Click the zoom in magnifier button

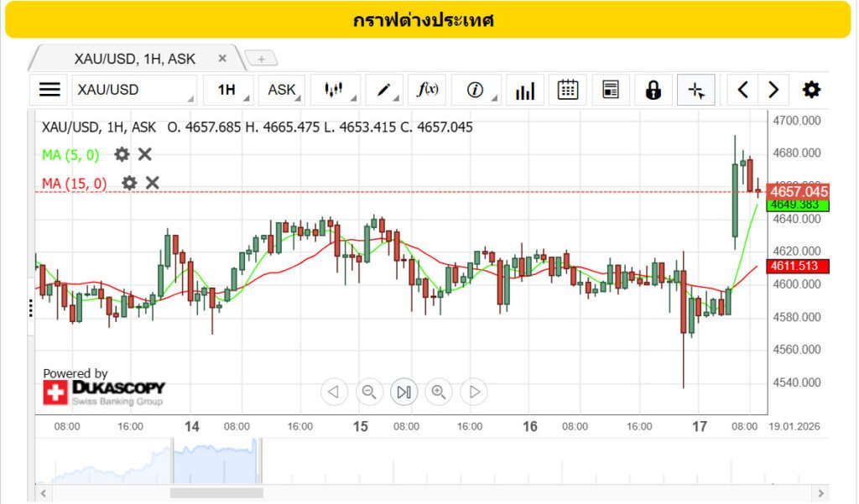pyautogui.click(x=439, y=392)
